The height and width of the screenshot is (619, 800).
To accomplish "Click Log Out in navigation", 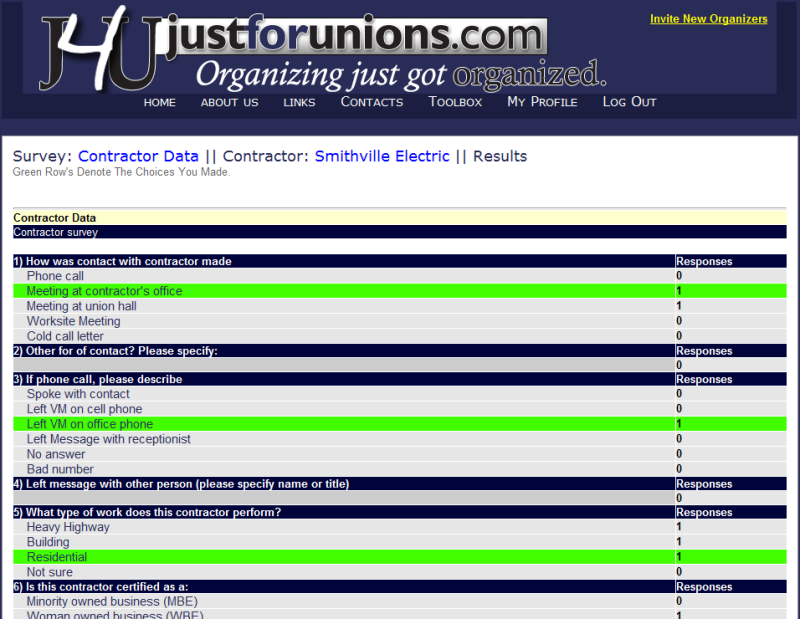I will click(629, 102).
